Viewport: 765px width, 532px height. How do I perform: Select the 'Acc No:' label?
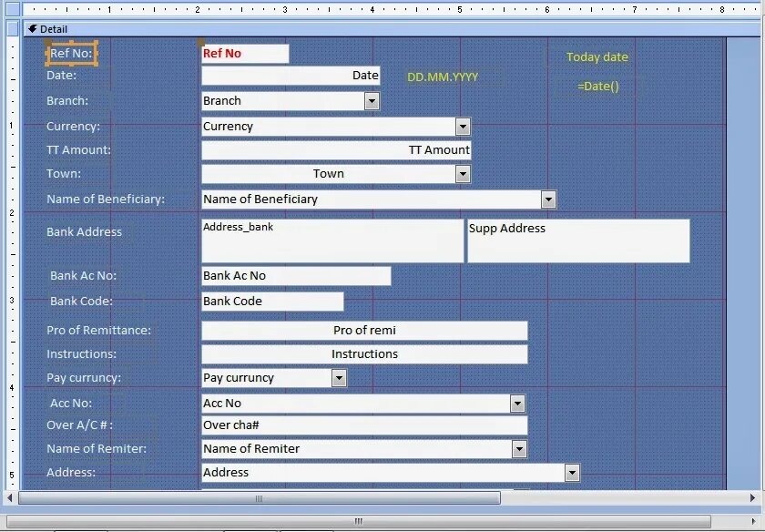pos(71,404)
